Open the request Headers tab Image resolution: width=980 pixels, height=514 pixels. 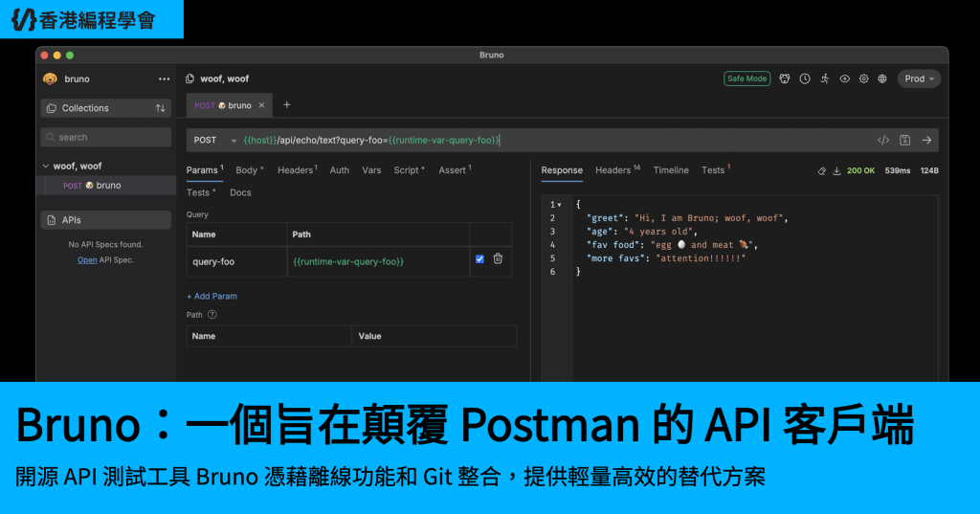point(298,170)
